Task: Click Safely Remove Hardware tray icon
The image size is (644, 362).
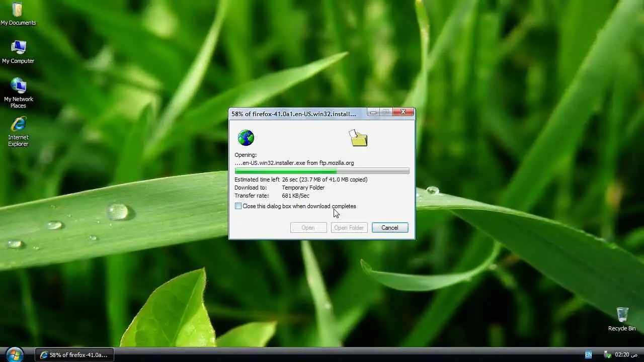Action: (607, 354)
